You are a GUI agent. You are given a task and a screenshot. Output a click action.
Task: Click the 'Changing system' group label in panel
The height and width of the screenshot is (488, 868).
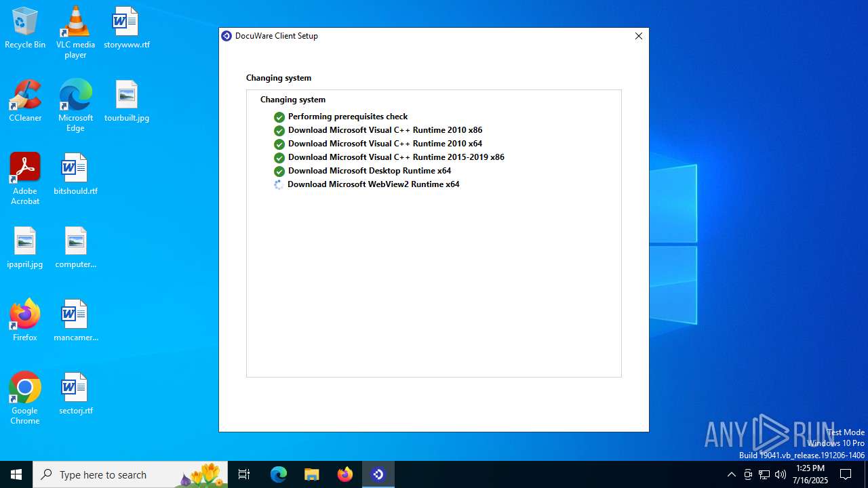click(x=293, y=100)
